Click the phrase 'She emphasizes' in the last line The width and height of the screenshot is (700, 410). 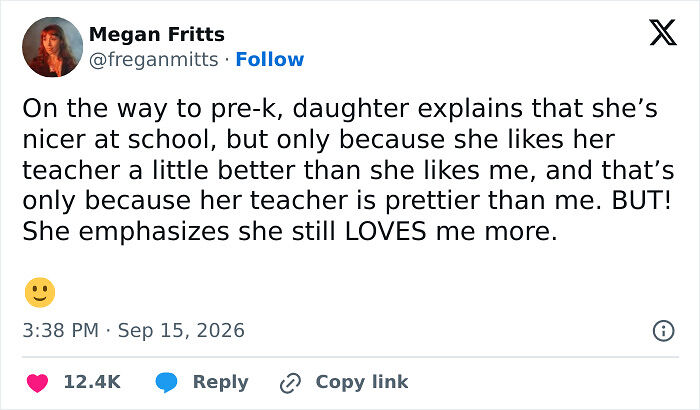[x=126, y=232]
